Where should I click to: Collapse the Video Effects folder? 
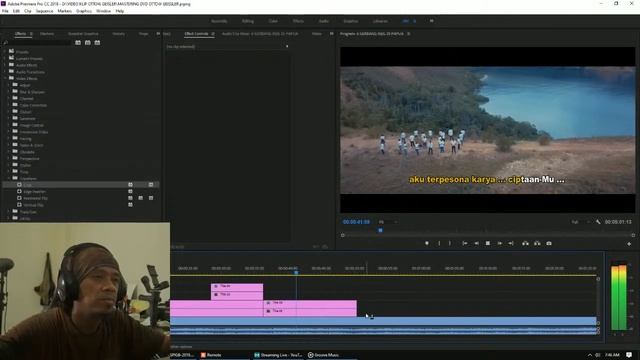click(5, 78)
